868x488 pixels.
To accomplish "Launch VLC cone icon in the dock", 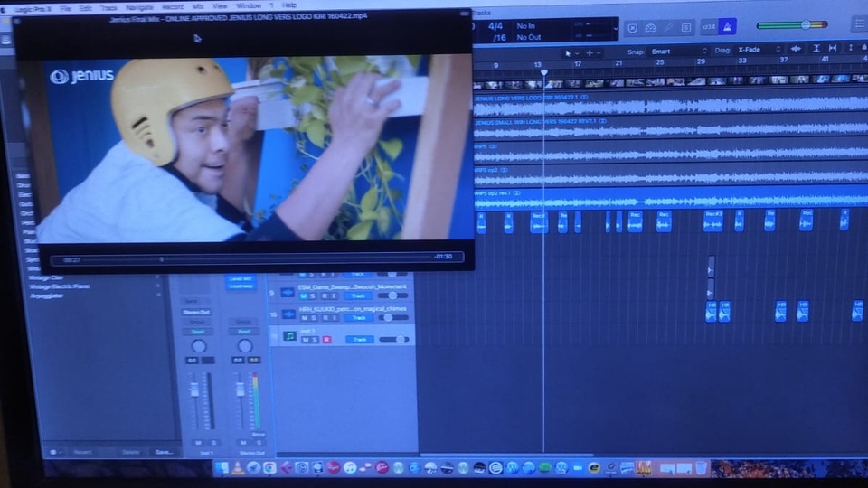I will point(238,468).
